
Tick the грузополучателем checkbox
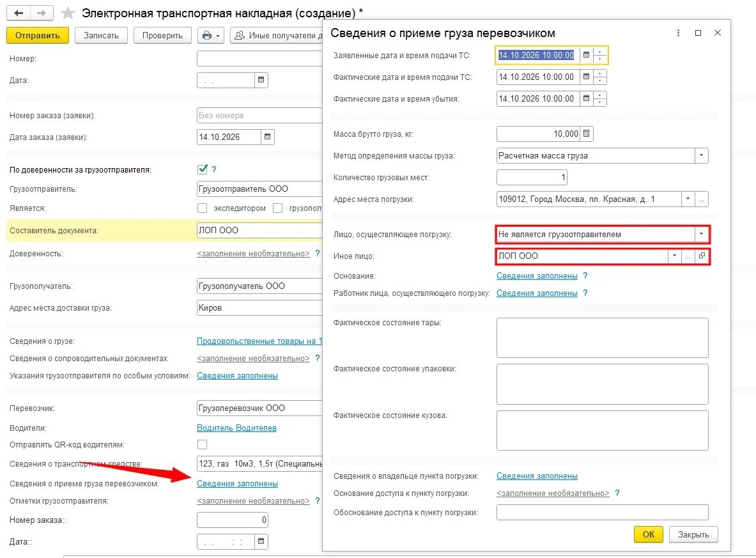[x=278, y=208]
